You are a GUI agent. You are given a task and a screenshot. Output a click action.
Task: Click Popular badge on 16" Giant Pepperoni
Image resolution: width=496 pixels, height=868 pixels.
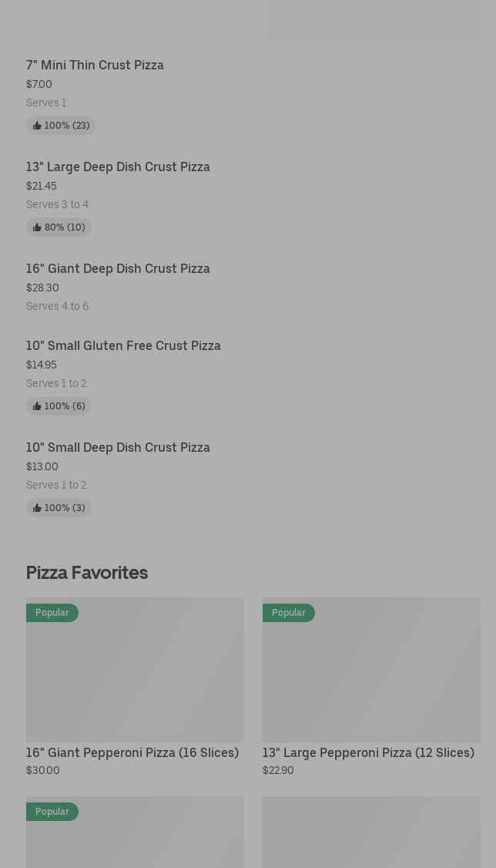click(52, 613)
